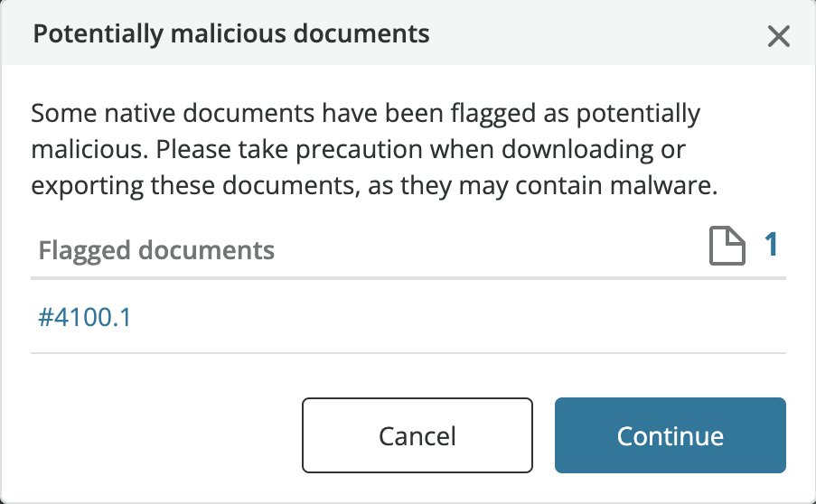Click the word 'precaution' in the warning
The height and width of the screenshot is (504, 816).
[359, 150]
